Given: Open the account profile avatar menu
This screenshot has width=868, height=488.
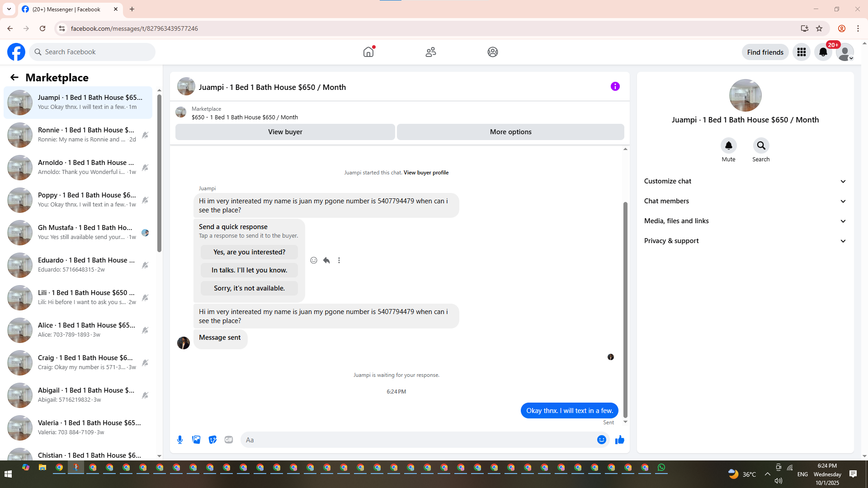Looking at the screenshot, I should (845, 52).
